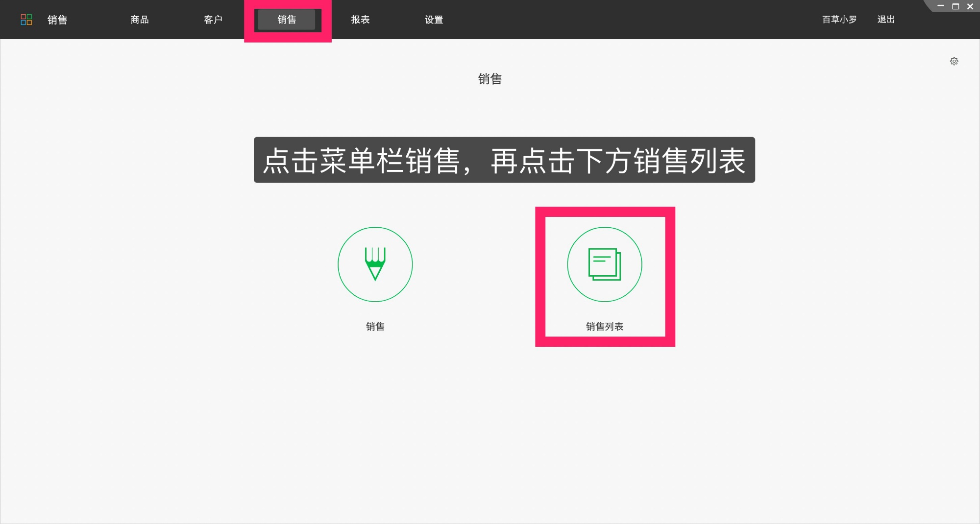Click the 销售 label in top left corner
The width and height of the screenshot is (980, 524).
click(57, 20)
